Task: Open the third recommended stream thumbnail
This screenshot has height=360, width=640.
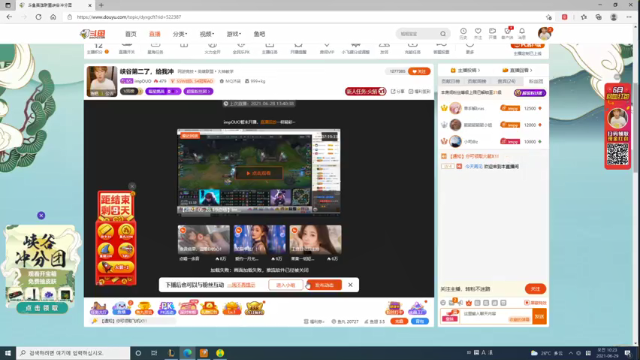Action: pyautogui.click(x=316, y=240)
